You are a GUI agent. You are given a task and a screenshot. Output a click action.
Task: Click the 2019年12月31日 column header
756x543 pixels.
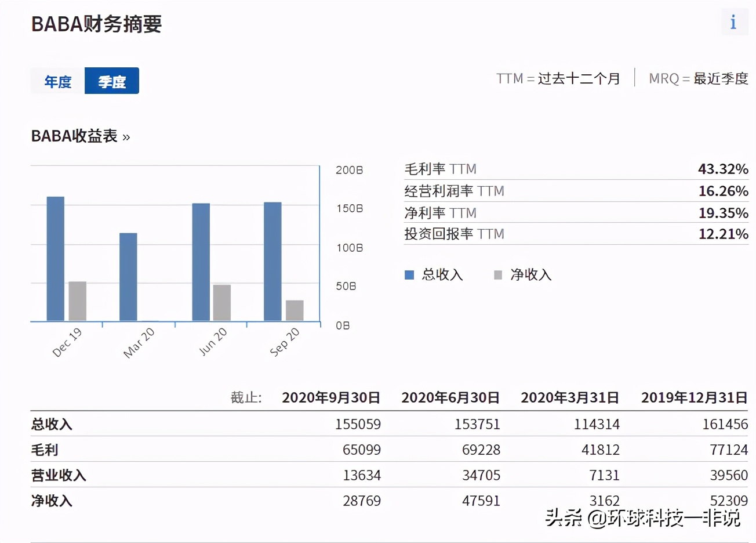695,397
